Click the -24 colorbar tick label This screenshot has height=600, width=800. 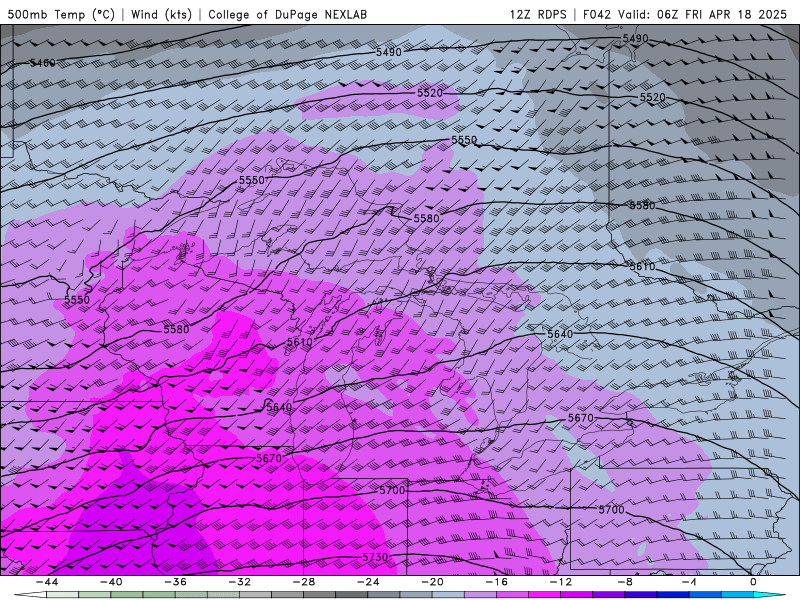coord(368,582)
